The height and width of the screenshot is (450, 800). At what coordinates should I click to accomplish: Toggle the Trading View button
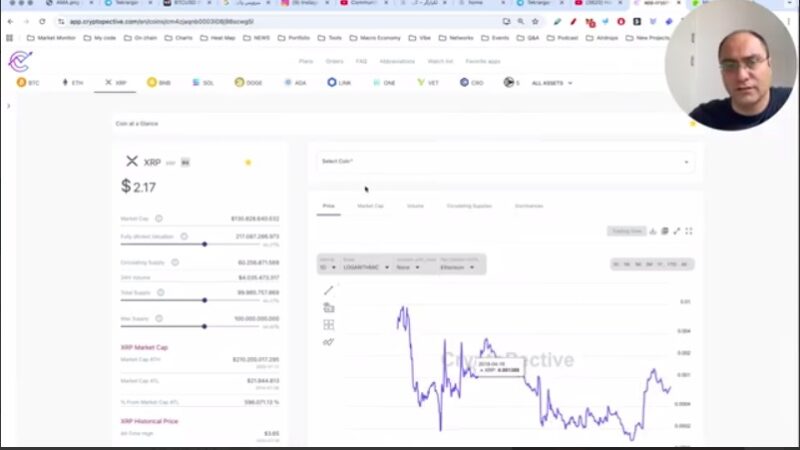click(627, 231)
